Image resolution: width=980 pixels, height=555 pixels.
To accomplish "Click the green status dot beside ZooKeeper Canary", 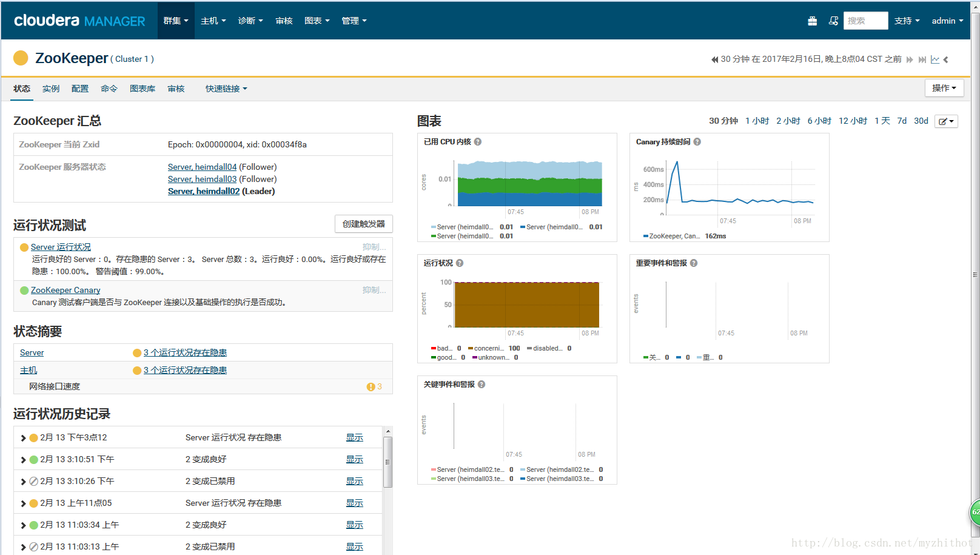I will (x=24, y=291).
